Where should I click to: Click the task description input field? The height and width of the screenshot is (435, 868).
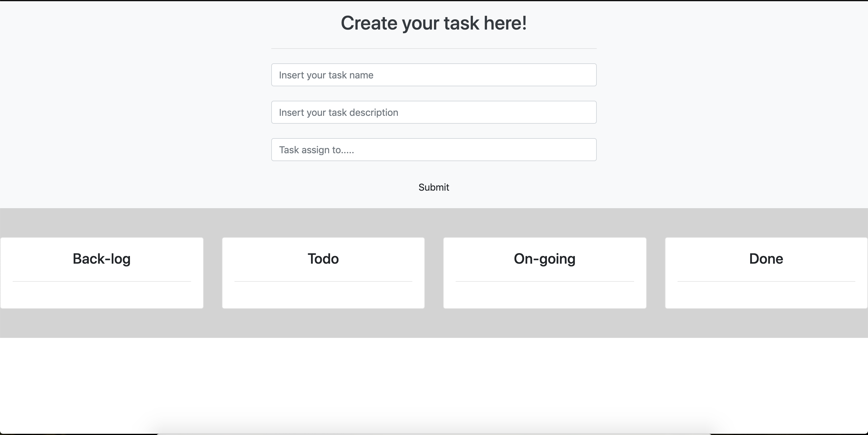pyautogui.click(x=434, y=112)
